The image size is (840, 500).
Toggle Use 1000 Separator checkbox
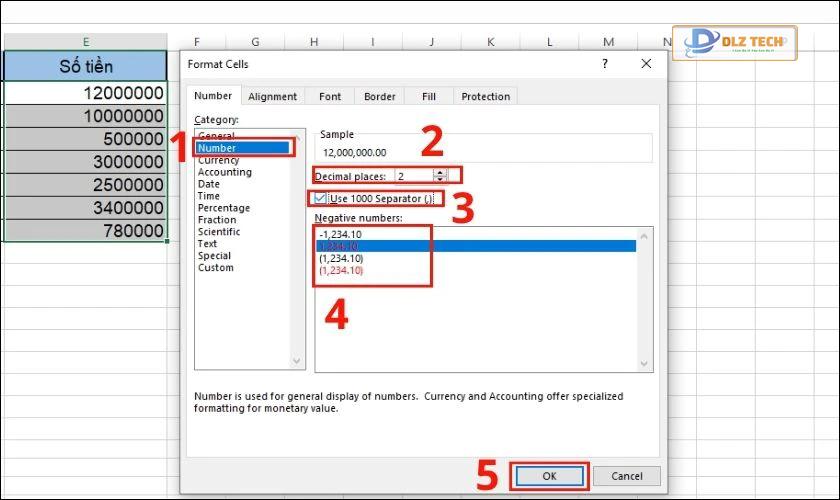coord(320,198)
